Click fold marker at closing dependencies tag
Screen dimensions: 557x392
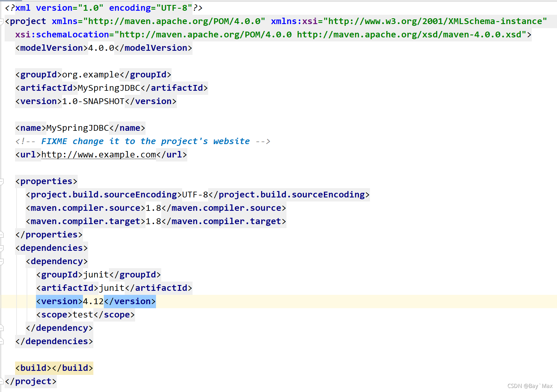click(x=1, y=341)
